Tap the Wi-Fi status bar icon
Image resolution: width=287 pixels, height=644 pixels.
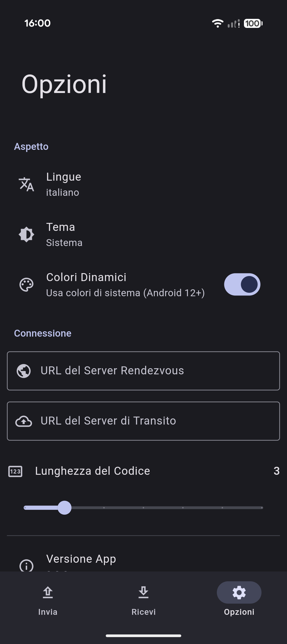[x=217, y=23]
